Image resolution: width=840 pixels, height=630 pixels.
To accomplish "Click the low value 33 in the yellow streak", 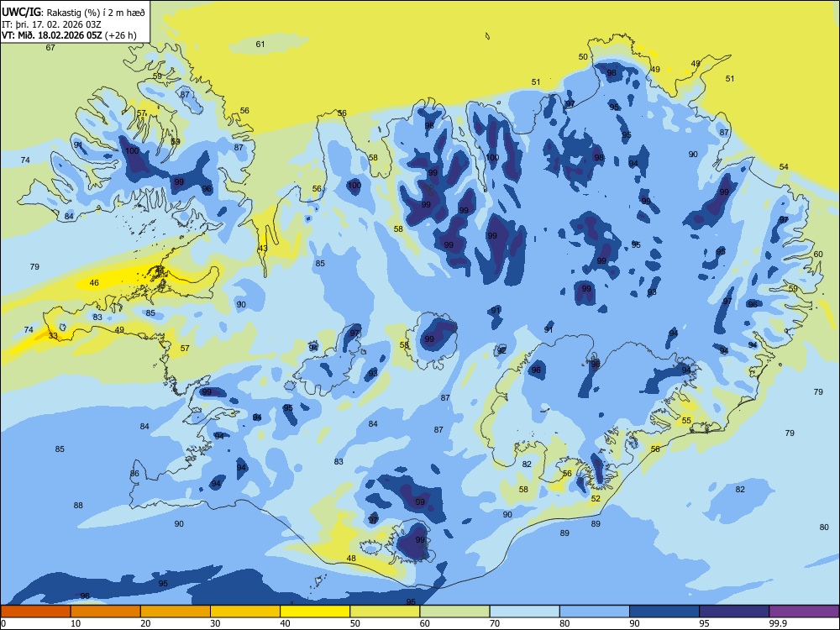I will [x=53, y=336].
